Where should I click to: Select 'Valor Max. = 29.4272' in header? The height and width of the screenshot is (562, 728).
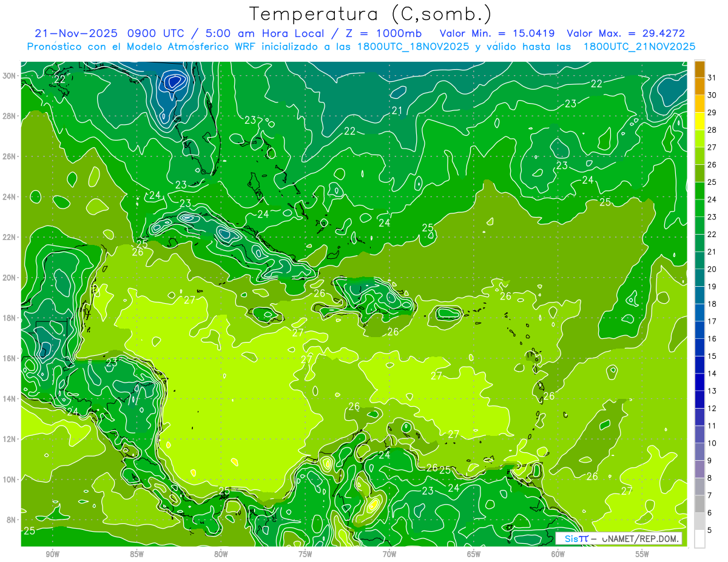click(x=626, y=33)
